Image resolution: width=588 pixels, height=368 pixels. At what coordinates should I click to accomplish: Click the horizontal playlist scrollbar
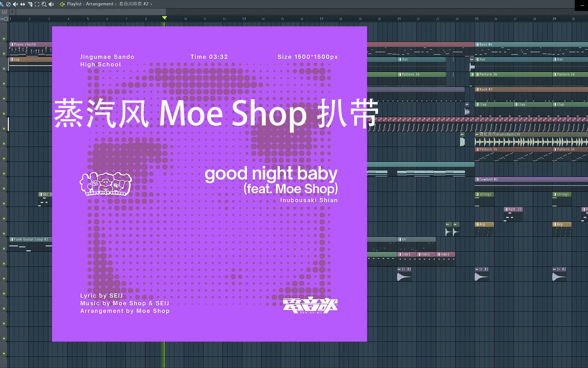click(91, 12)
